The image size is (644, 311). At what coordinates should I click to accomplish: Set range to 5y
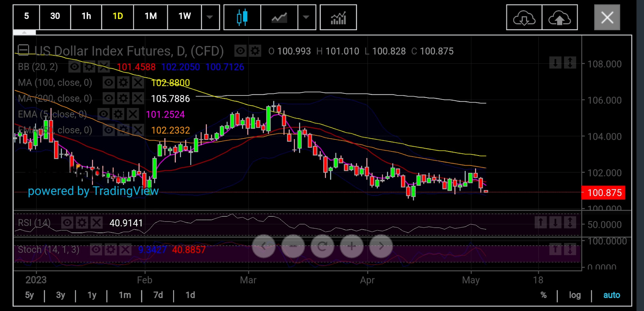pos(29,295)
